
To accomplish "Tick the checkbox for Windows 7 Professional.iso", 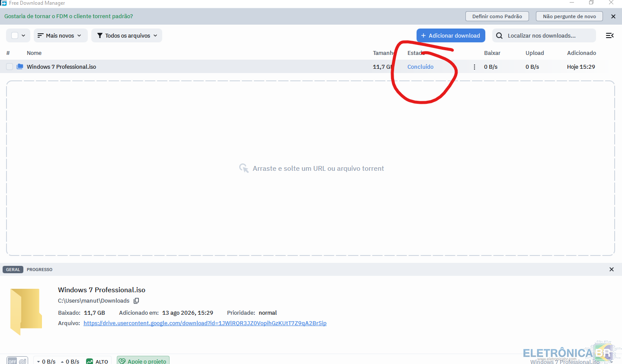I will (10, 67).
